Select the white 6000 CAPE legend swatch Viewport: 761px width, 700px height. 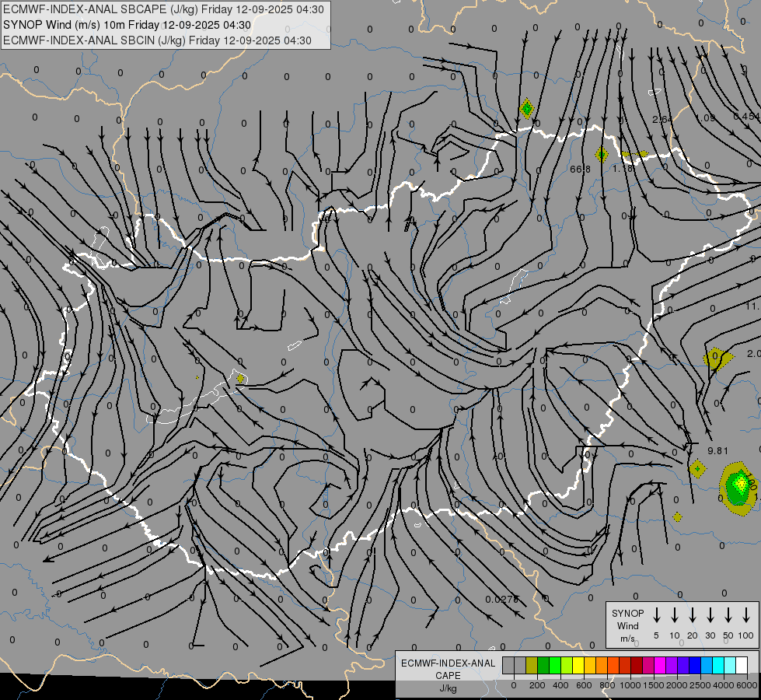(x=742, y=665)
